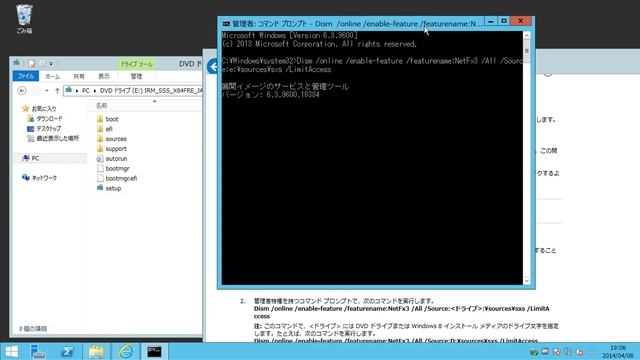Expand the root arrow before PC in address bar
Screen dimensions: 640x360
[x=77, y=91]
